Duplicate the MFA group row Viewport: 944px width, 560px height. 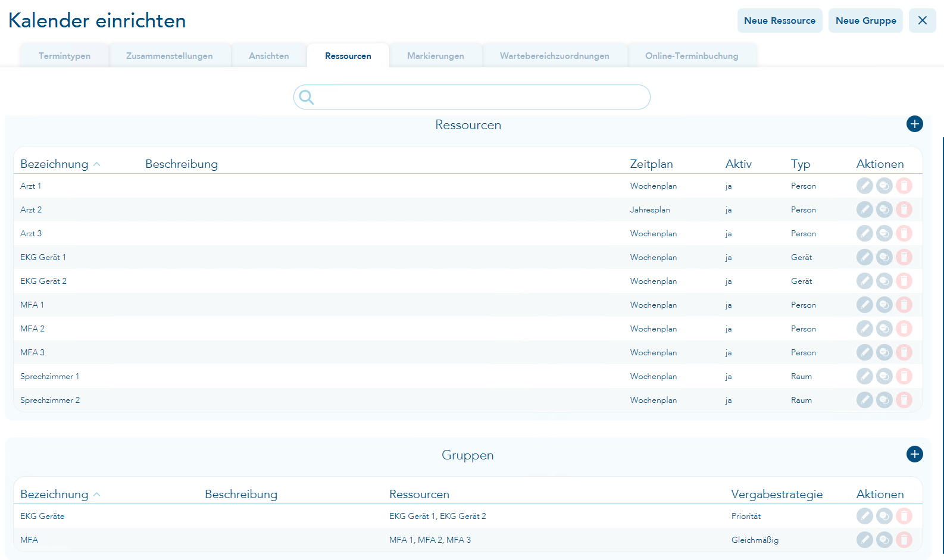(884, 540)
